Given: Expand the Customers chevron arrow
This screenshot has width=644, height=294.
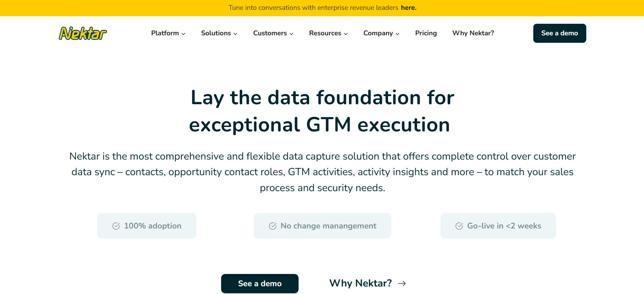Looking at the screenshot, I should tap(291, 34).
